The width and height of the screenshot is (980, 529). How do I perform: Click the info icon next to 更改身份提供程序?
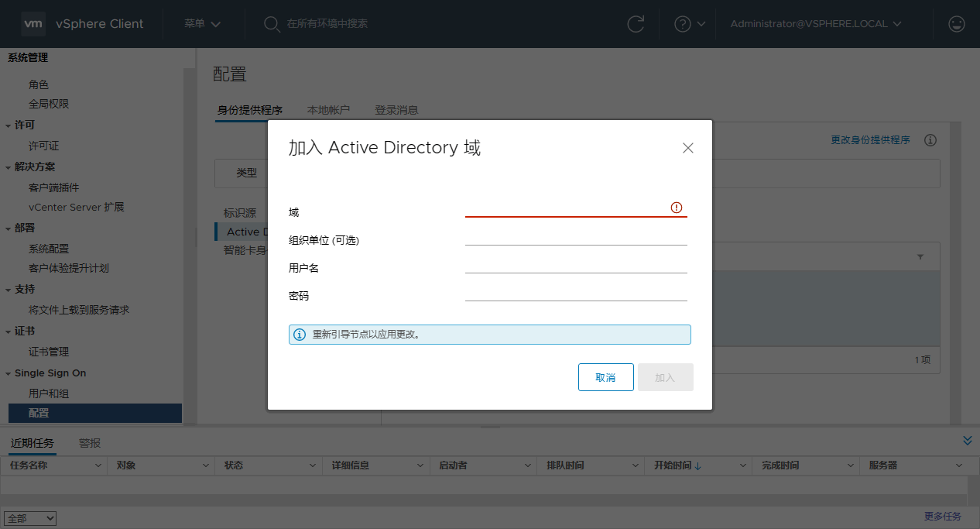coord(930,140)
